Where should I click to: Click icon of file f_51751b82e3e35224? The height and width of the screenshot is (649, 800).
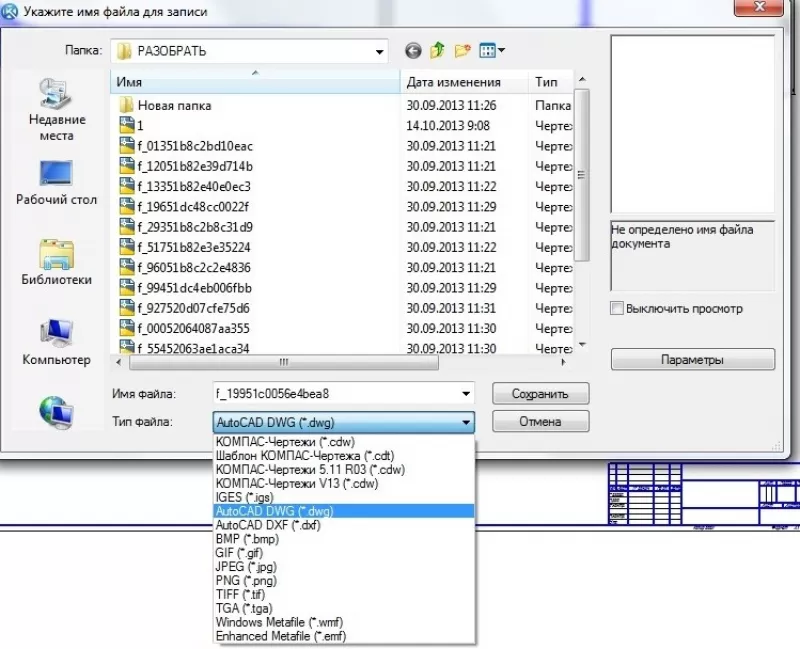pyautogui.click(x=127, y=247)
